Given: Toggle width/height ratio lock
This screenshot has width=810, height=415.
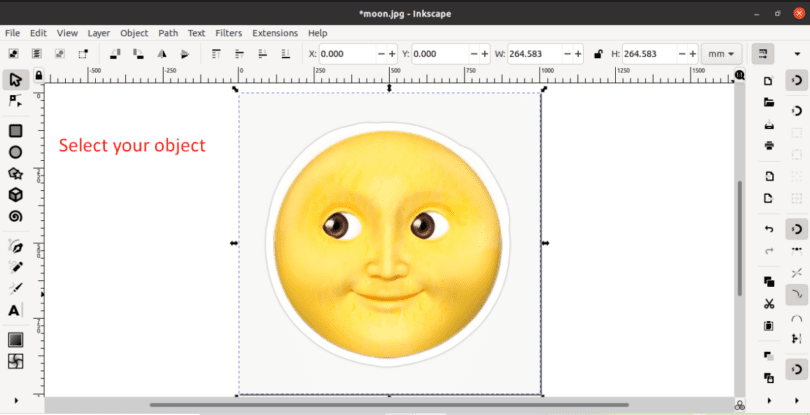Looking at the screenshot, I should click(x=598, y=54).
